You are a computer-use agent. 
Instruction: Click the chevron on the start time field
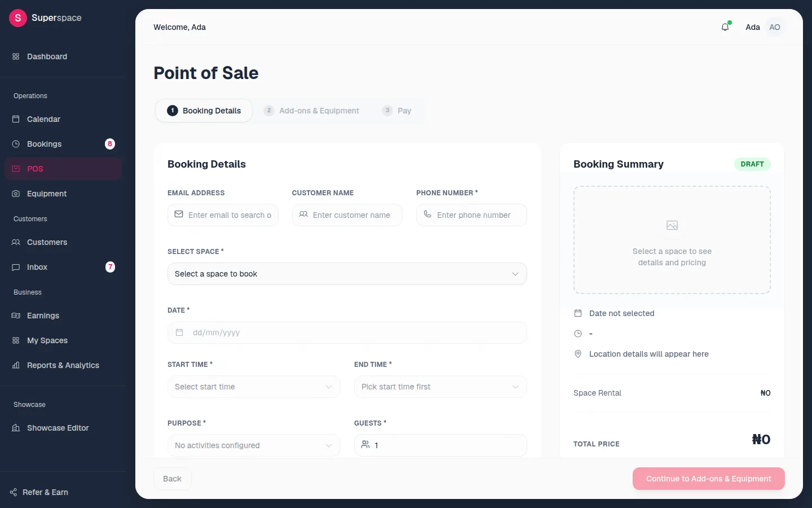click(329, 387)
